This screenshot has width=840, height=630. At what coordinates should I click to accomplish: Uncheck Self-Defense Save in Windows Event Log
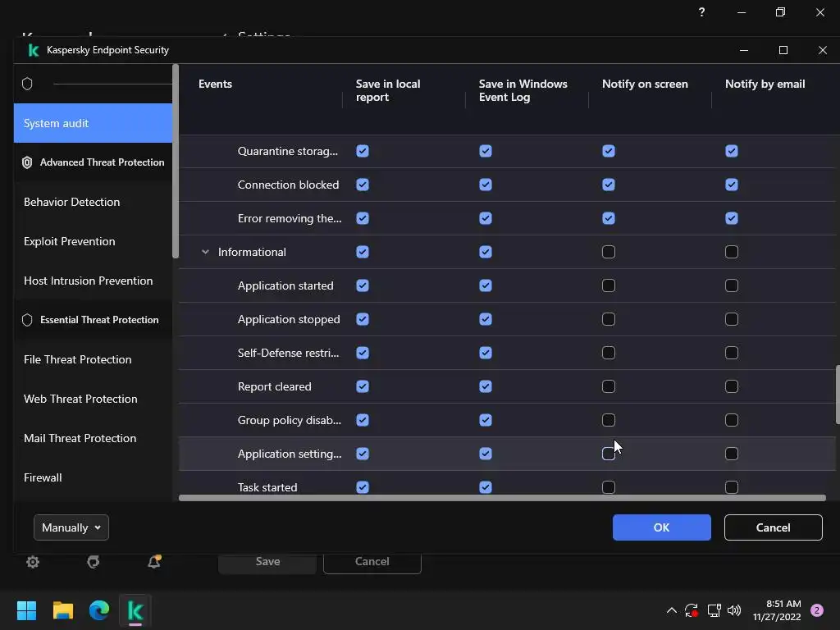486,353
